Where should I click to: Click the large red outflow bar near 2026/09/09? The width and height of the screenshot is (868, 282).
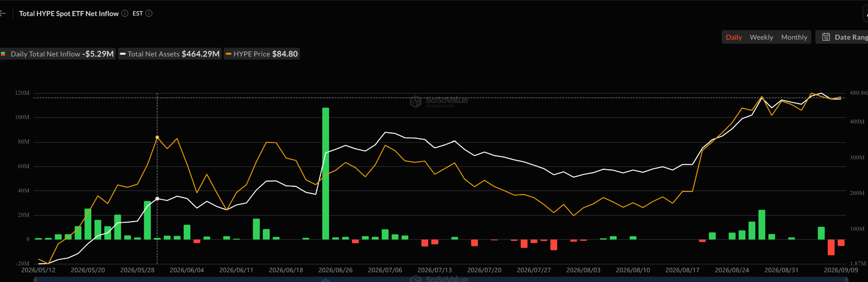click(831, 247)
